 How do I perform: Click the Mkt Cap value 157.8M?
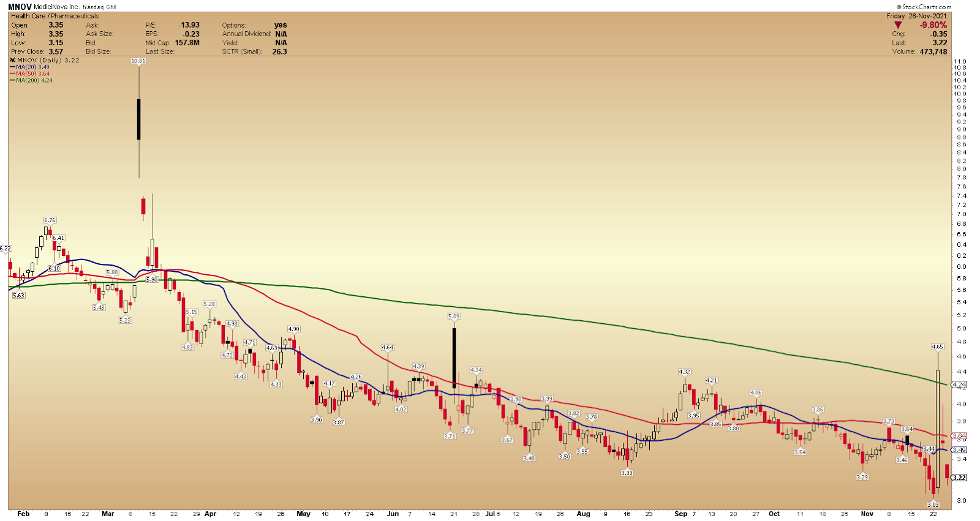pyautogui.click(x=187, y=43)
